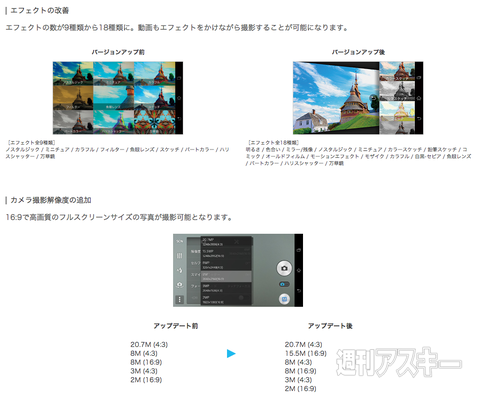Tap the flash icon in camera sidebar

pos(180,270)
